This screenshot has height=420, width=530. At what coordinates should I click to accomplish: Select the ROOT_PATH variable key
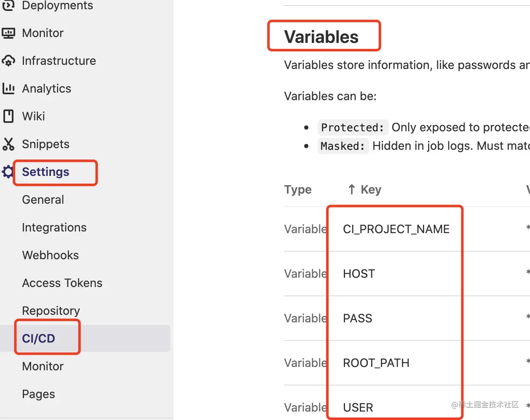(376, 363)
